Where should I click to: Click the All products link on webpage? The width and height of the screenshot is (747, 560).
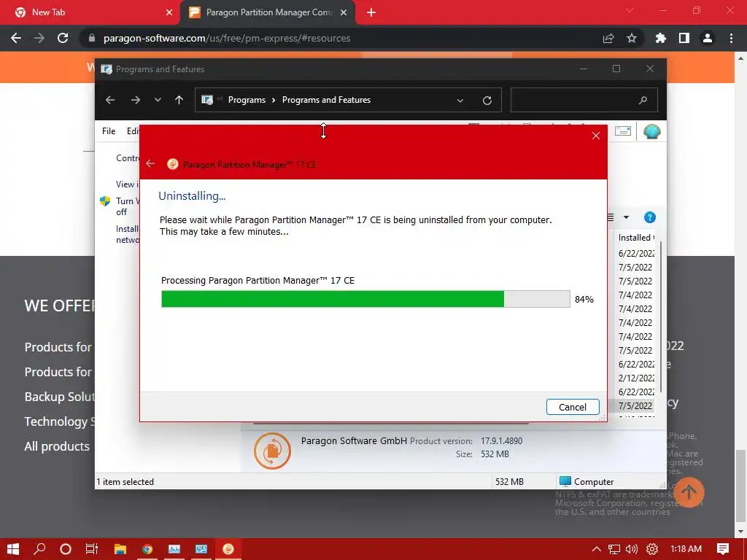coord(57,446)
